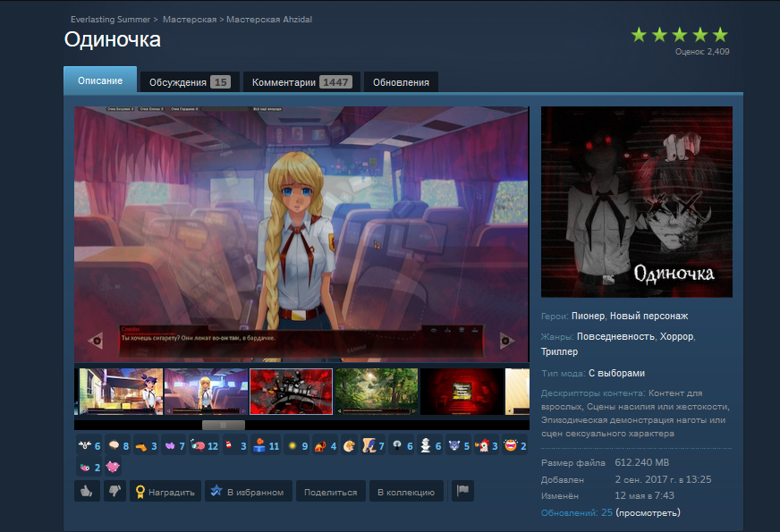Click the crystal ball award with count 6
This screenshot has height=532, width=780.
[402, 445]
